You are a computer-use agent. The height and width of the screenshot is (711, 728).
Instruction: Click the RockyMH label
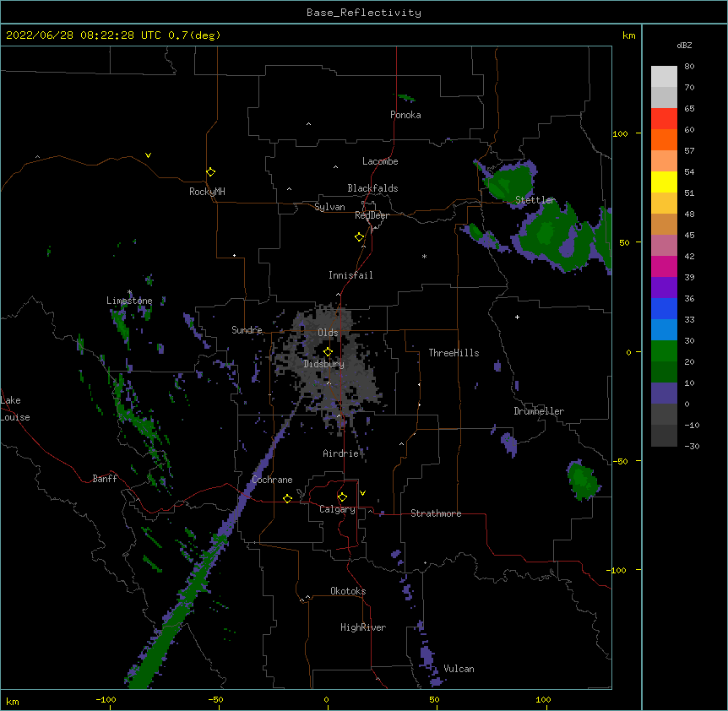coord(207,192)
